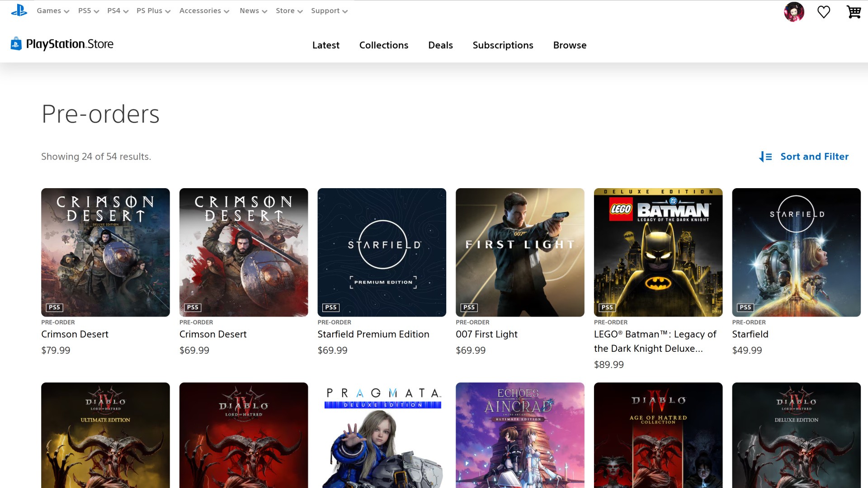Open the shopping cart
This screenshot has height=488, width=868.
coord(853,12)
